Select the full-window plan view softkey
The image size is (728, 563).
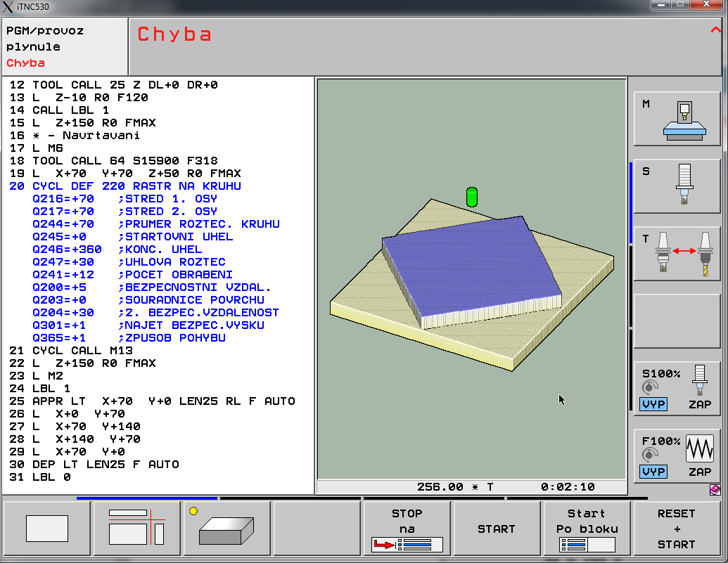pyautogui.click(x=47, y=529)
